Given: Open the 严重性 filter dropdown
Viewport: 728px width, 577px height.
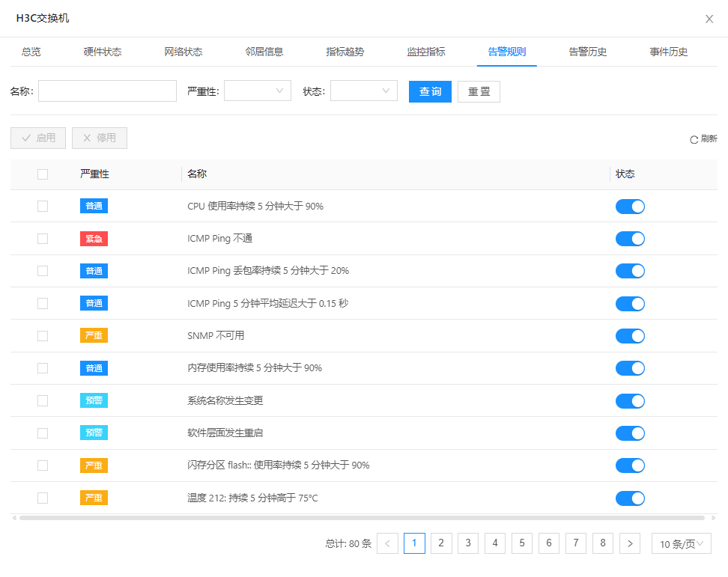Looking at the screenshot, I should (258, 91).
